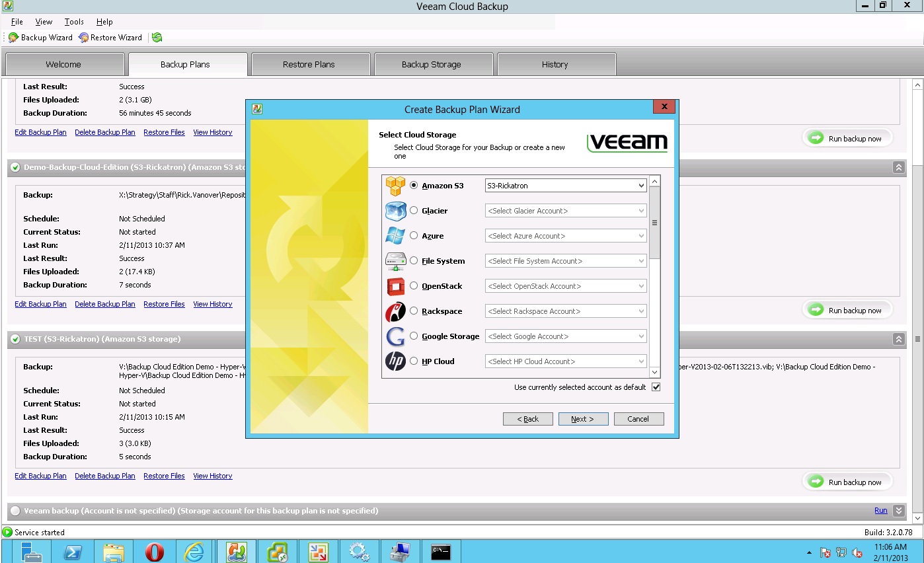924x563 pixels.
Task: Click the Veeam Cloud Backup taskbar icon
Action: point(236,552)
